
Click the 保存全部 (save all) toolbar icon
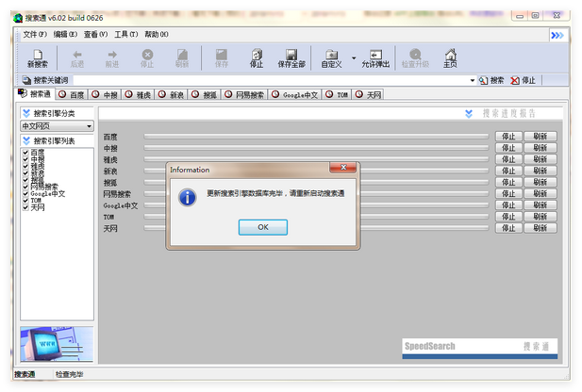click(x=291, y=58)
